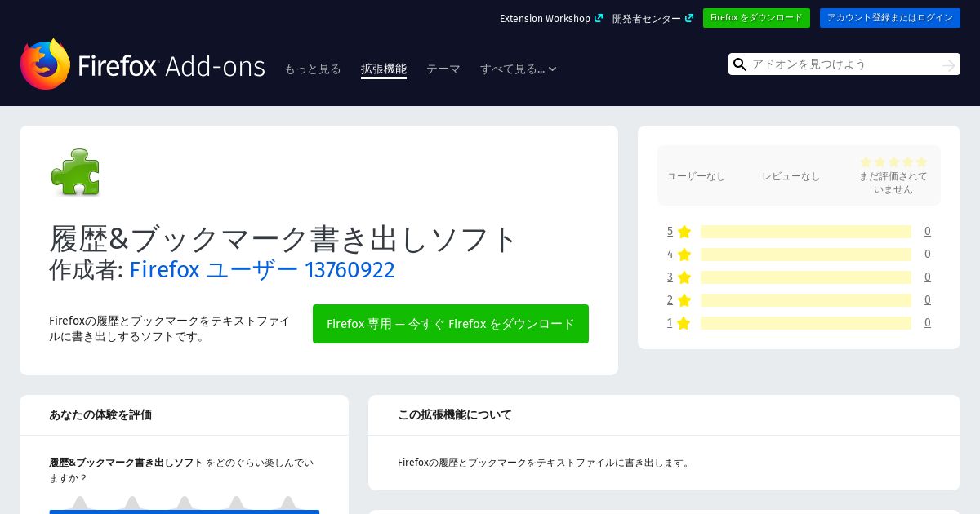Click the star icon in the 2-star row

684,300
